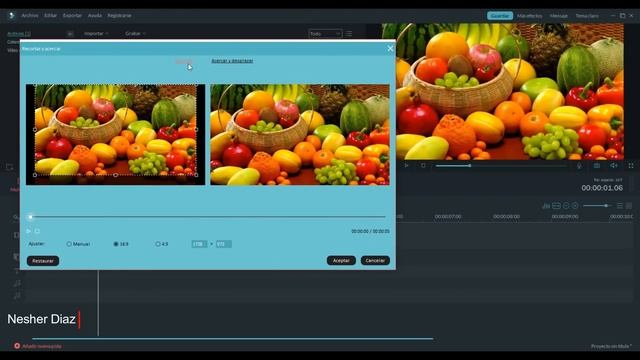Expand the Grabar dropdown
The image size is (640, 360).
pyautogui.click(x=136, y=33)
